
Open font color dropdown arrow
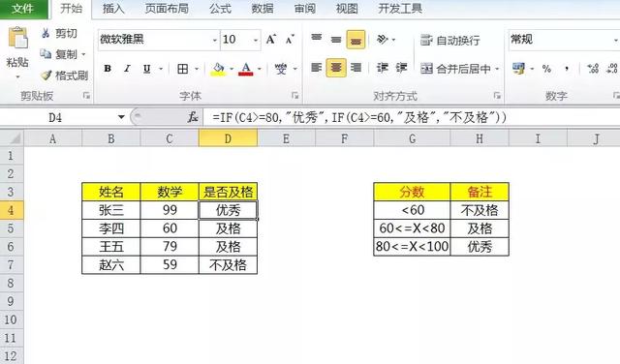[260, 69]
